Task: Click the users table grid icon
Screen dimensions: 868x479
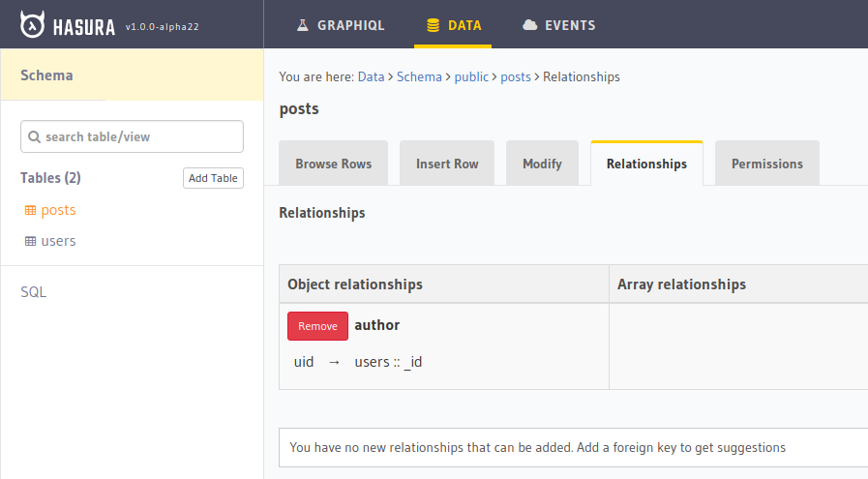Action: coord(30,242)
